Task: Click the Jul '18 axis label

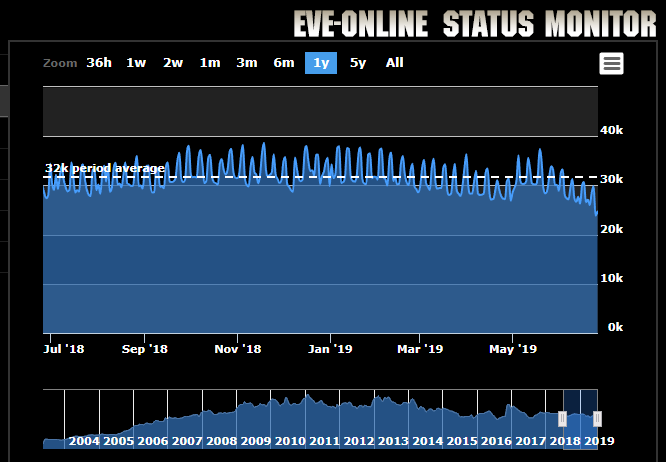Action: click(x=64, y=349)
